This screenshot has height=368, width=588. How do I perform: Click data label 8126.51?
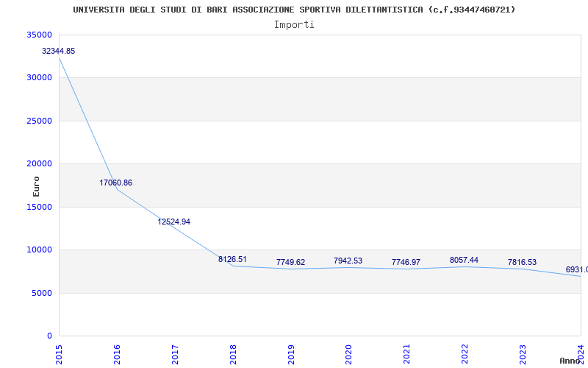(232, 260)
